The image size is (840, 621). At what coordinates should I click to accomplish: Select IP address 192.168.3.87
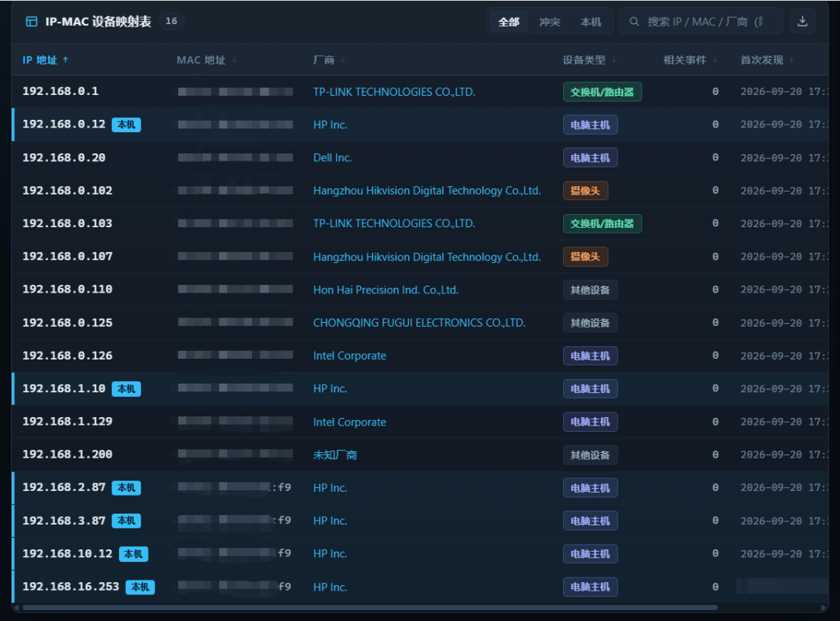point(64,521)
